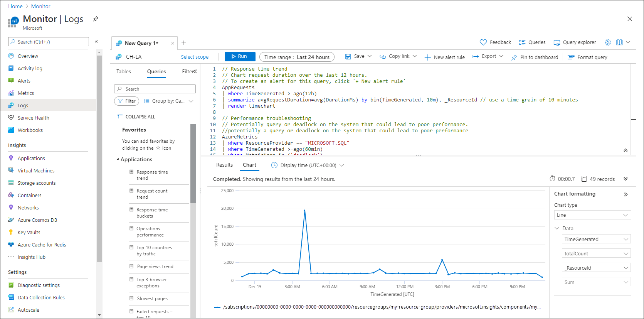Pin the Monitor Logs blade
644x319 pixels.
(x=95, y=19)
